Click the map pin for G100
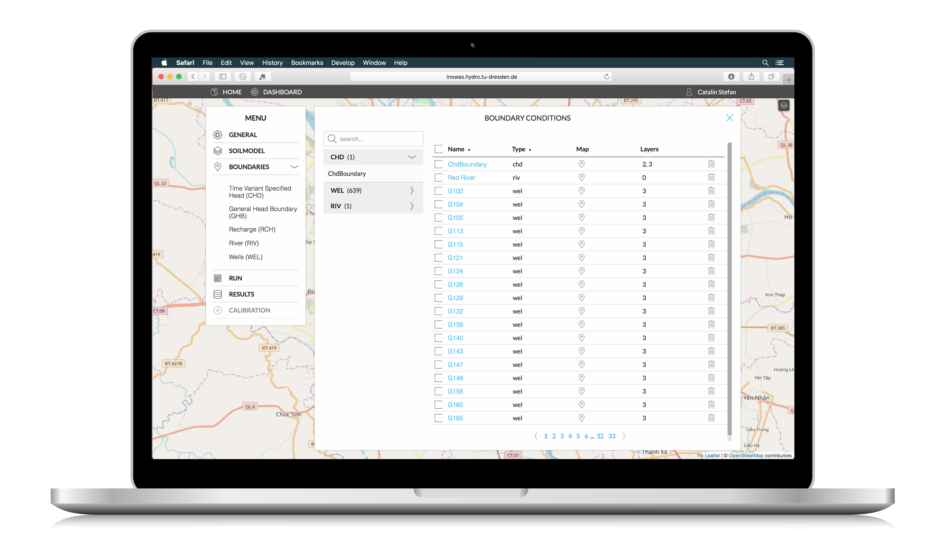 coord(581,191)
